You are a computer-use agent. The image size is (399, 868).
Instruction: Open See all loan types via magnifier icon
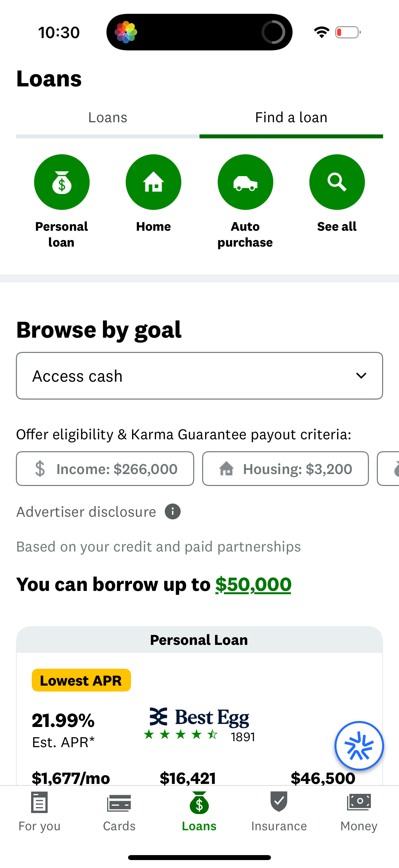pos(337,182)
